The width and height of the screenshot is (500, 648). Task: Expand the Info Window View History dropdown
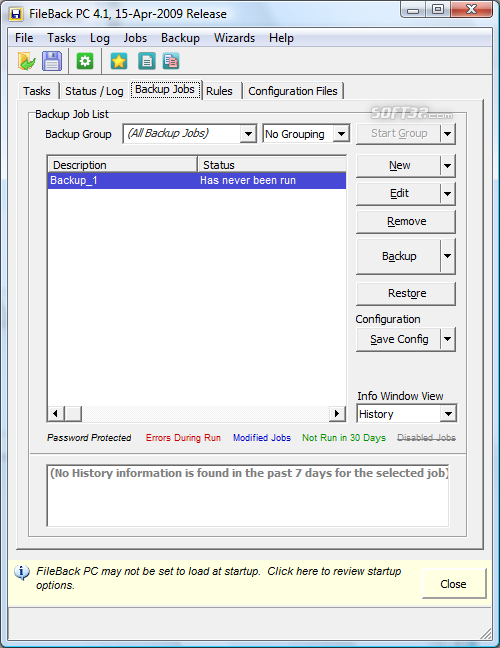pyautogui.click(x=448, y=414)
